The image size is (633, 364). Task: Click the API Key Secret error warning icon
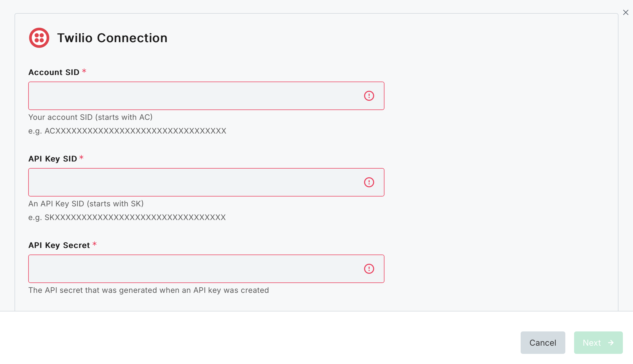click(369, 269)
